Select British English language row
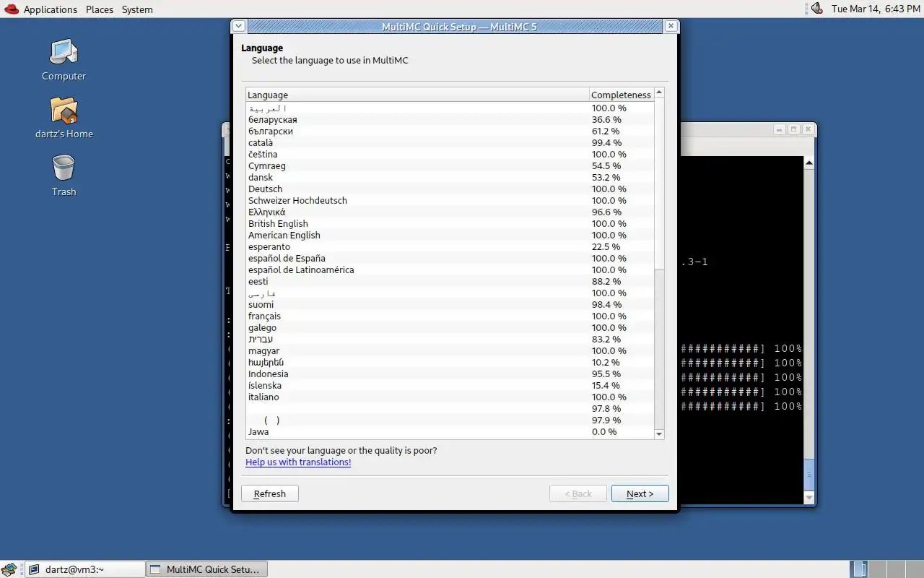 click(x=450, y=223)
